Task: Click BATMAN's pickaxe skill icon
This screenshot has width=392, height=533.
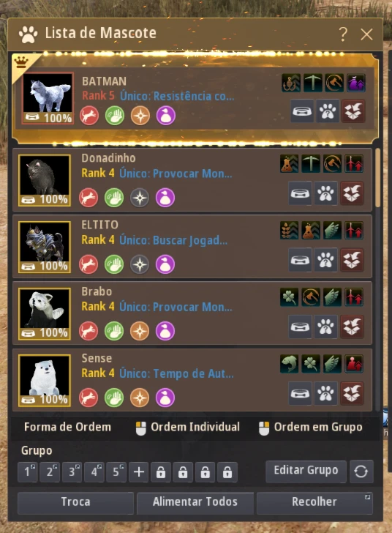Action: click(312, 83)
